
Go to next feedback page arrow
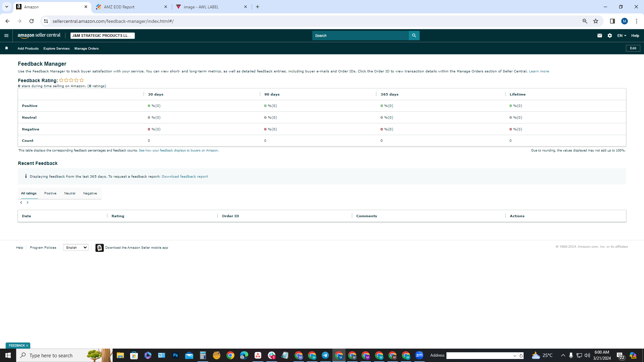28,202
